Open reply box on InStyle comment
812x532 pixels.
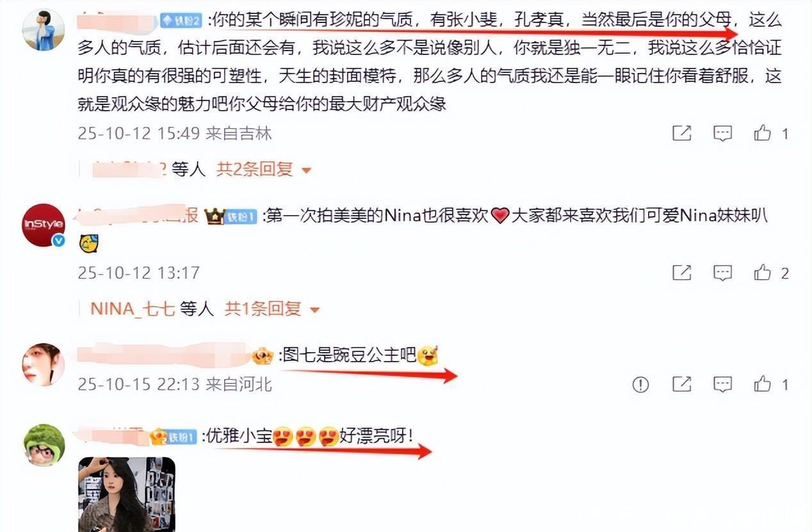tap(722, 273)
